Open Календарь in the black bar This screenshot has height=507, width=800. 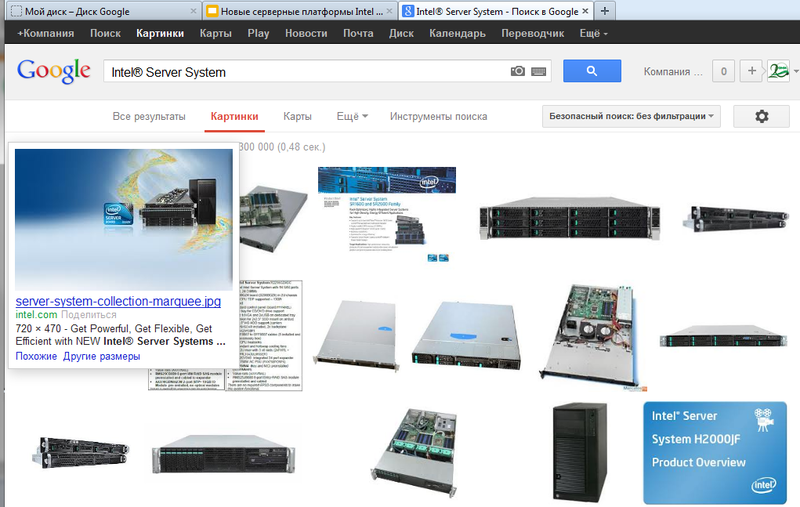[x=457, y=34]
